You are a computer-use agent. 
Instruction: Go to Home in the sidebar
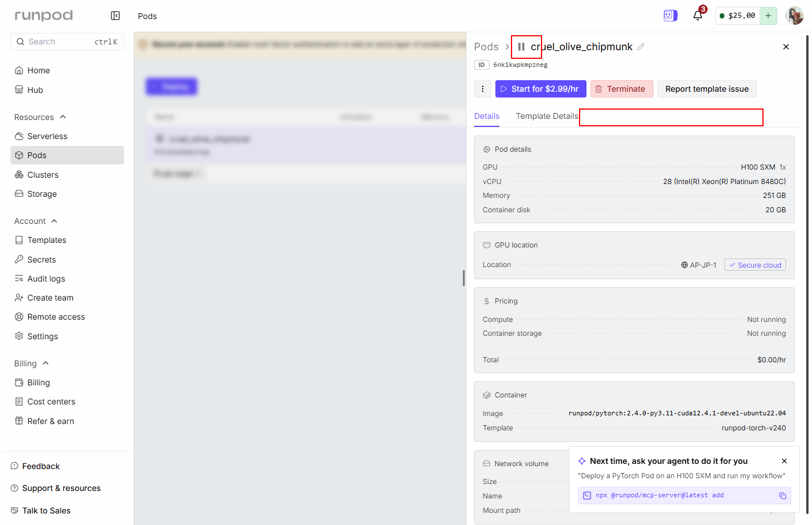(x=67, y=70)
